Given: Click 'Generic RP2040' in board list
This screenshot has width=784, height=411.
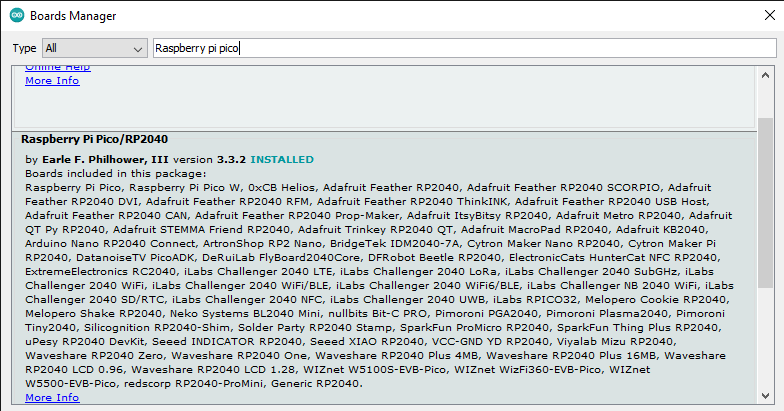Looking at the screenshot, I should [x=316, y=384].
